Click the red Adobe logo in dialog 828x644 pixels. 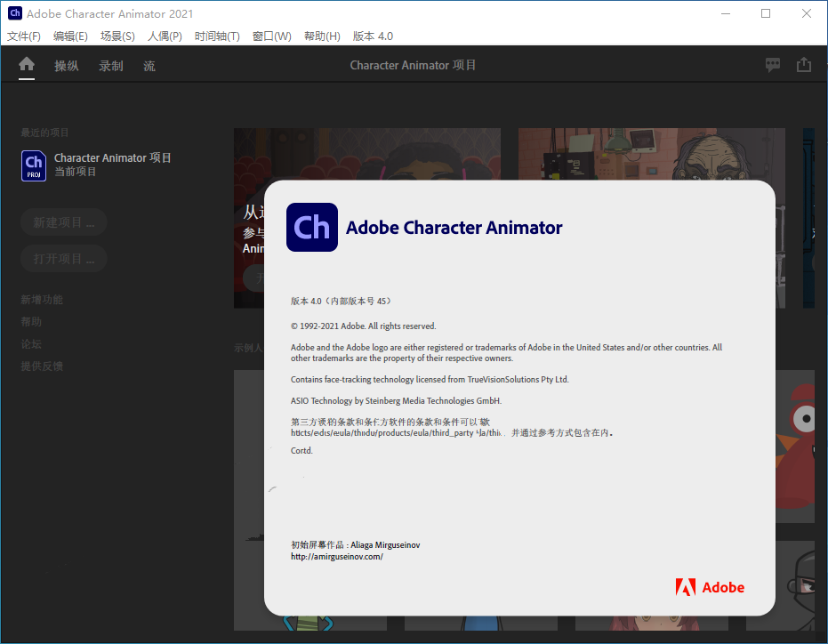[710, 587]
